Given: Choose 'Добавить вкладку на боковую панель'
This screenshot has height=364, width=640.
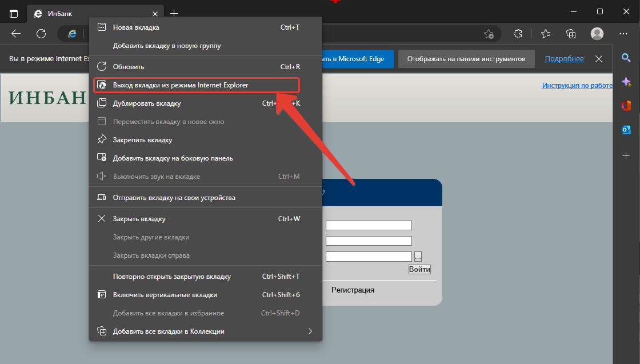Looking at the screenshot, I should click(206, 158).
